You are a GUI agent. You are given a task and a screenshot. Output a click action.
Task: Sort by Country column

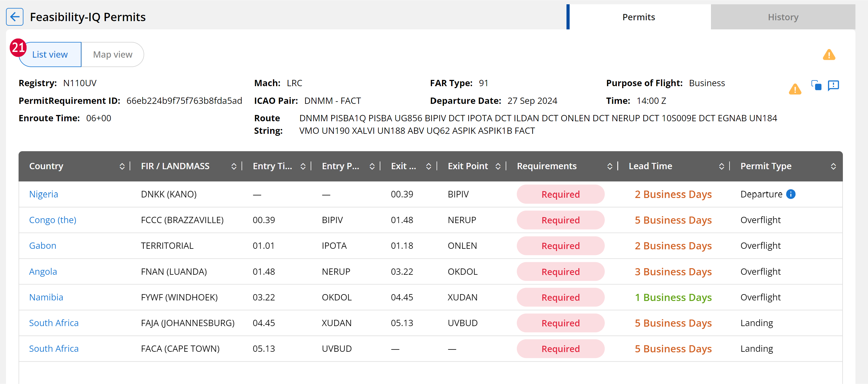(122, 166)
